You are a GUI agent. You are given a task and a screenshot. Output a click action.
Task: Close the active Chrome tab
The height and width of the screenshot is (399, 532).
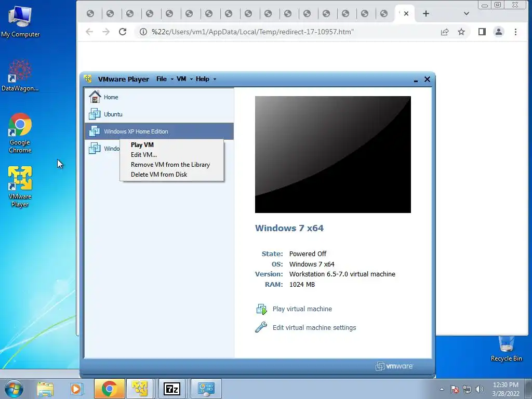click(406, 14)
